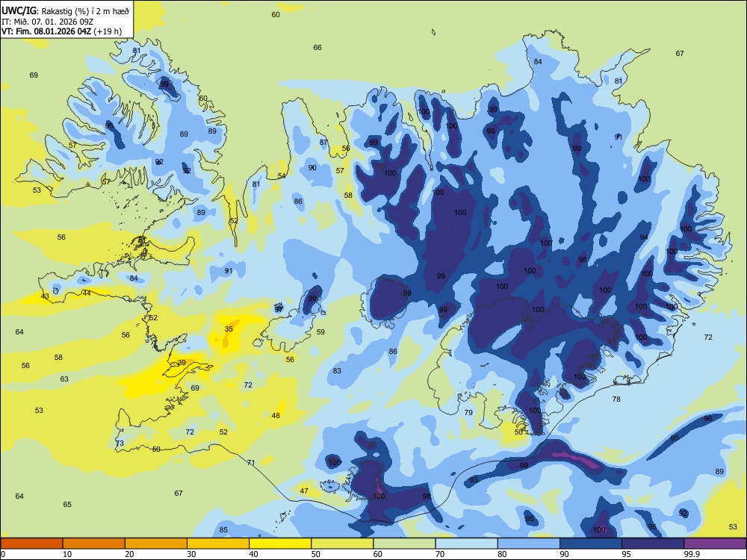This screenshot has width=747, height=560.
Task: Click the map value 87
Action: coord(324,143)
